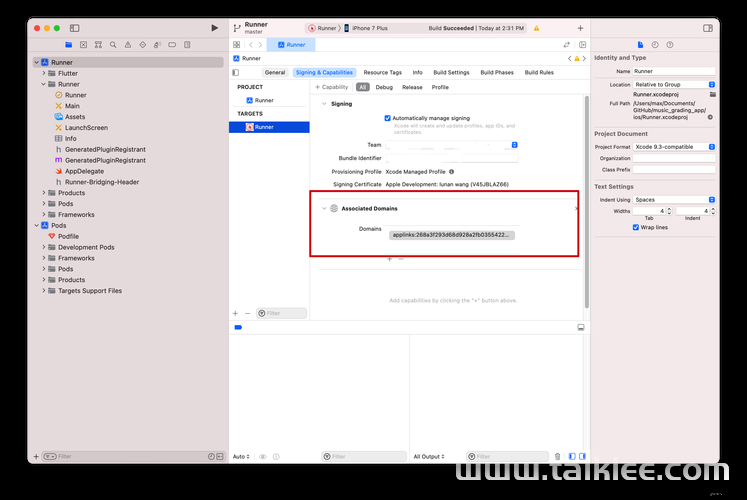The image size is (747, 500).
Task: Switch to the General tab
Action: (x=275, y=72)
